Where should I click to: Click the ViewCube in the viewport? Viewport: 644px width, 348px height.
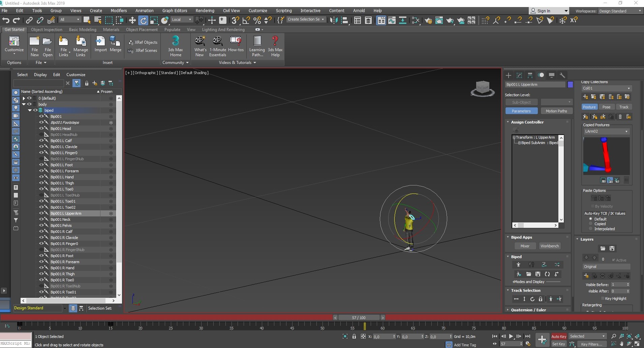pos(483,88)
